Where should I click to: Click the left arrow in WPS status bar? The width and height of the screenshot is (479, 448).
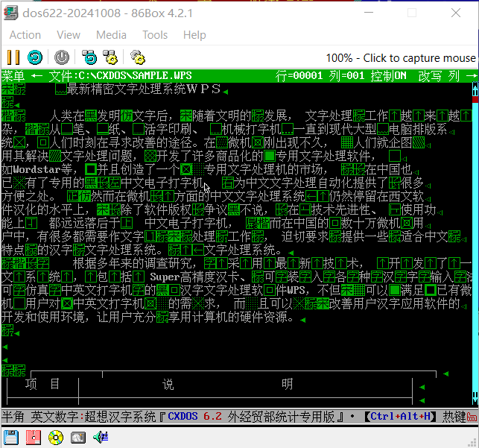point(37,76)
